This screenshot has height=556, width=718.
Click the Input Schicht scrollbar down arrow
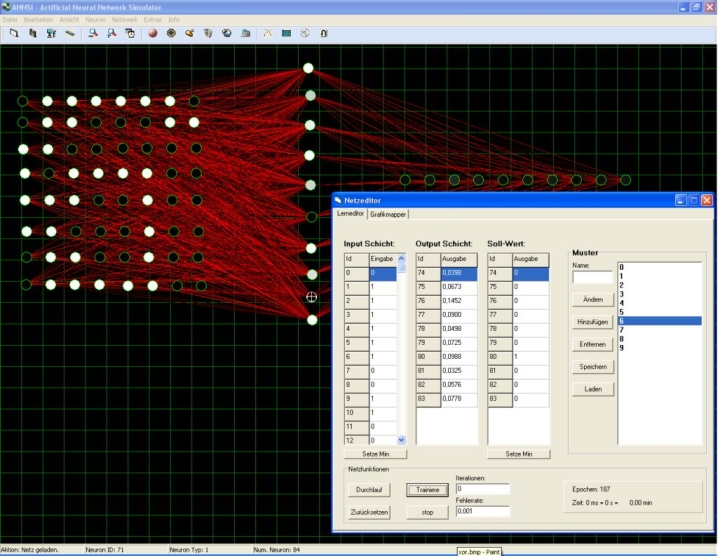402,440
